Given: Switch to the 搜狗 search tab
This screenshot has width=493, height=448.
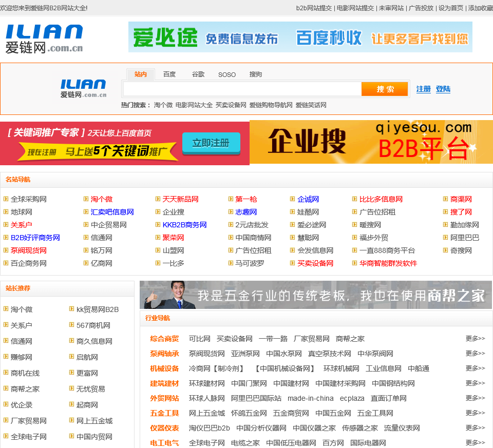Looking at the screenshot, I should (256, 74).
